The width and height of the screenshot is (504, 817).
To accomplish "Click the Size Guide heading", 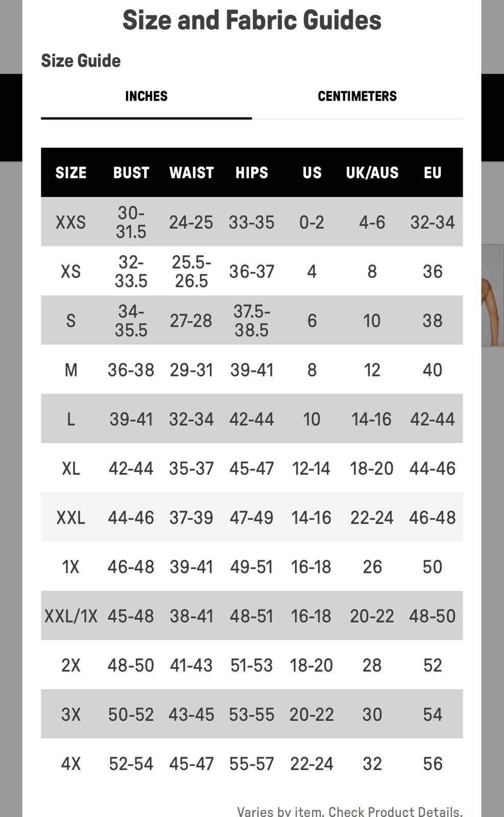I will [81, 61].
